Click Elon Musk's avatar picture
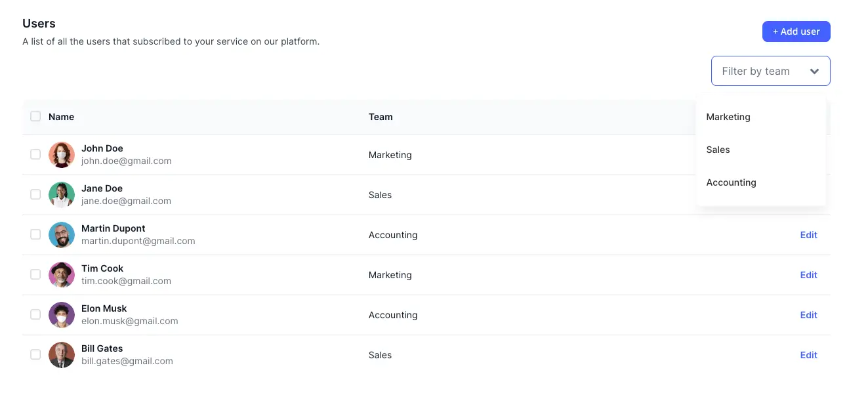 click(x=62, y=315)
